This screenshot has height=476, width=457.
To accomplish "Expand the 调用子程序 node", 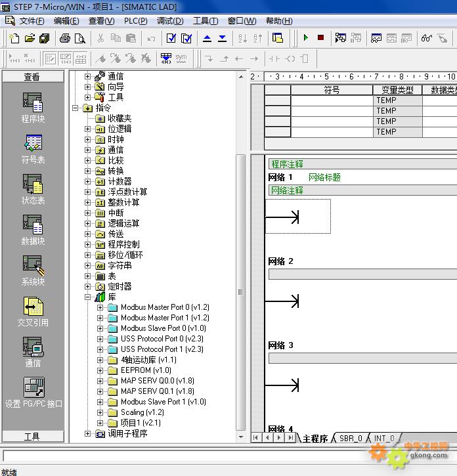I will (88, 433).
